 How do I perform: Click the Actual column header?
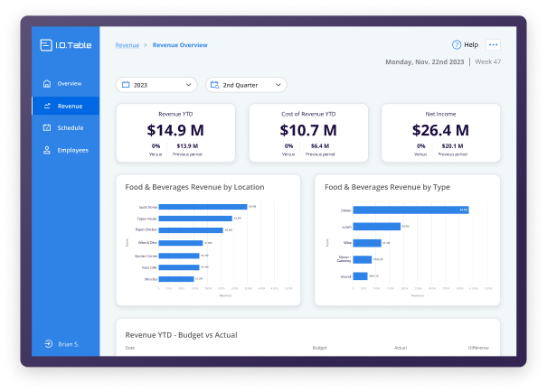point(401,348)
